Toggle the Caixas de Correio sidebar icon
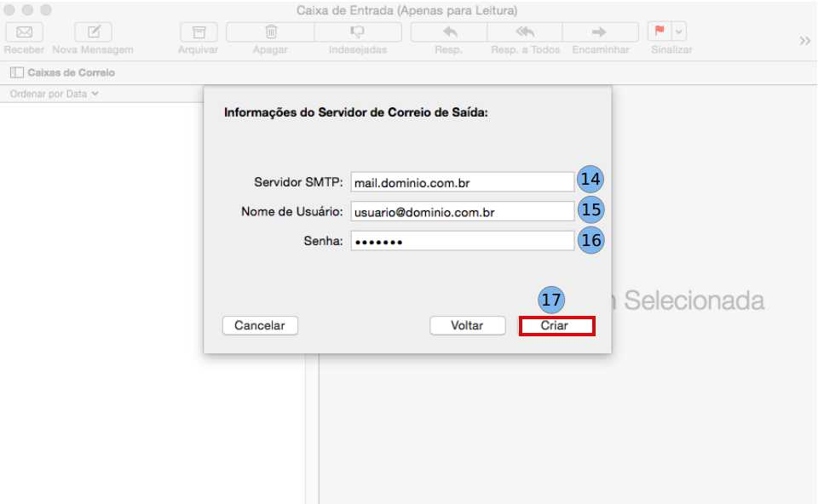Viewport: 818px width, 504px height. tap(17, 72)
